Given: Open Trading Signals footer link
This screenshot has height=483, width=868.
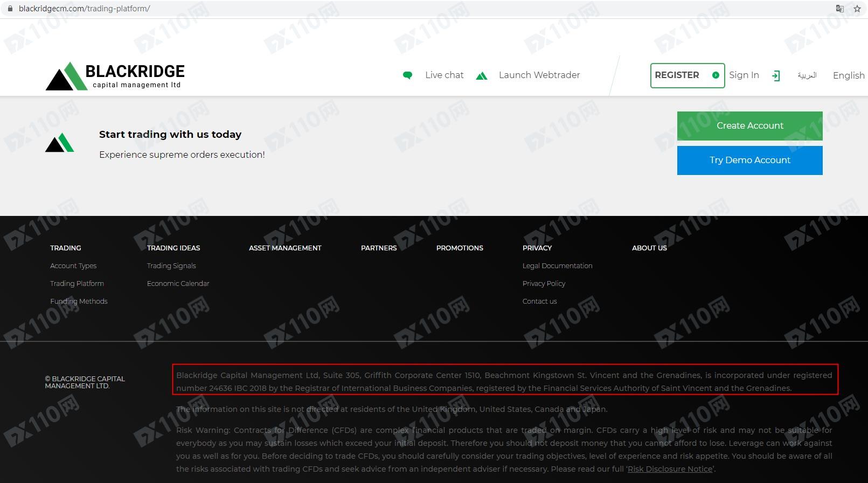Looking at the screenshot, I should [171, 265].
